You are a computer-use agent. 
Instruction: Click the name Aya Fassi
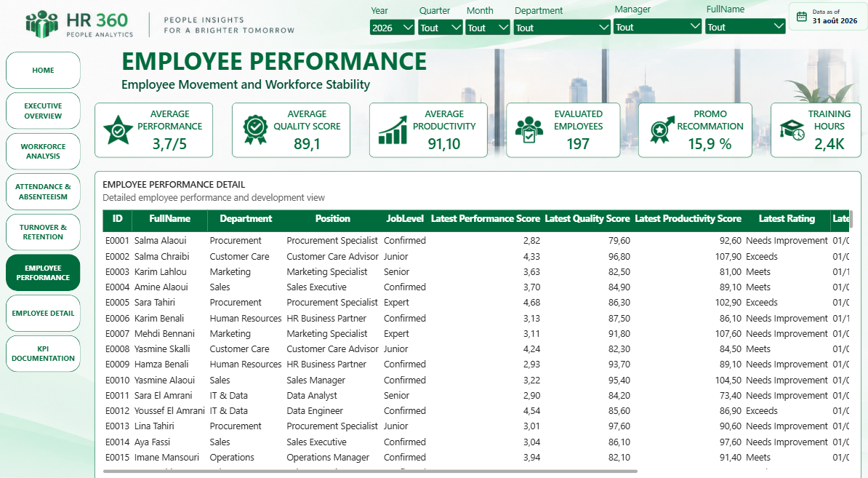tap(152, 442)
